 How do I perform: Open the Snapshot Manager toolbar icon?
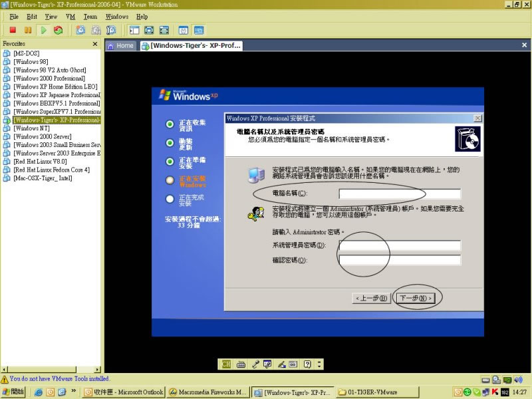coord(111,30)
